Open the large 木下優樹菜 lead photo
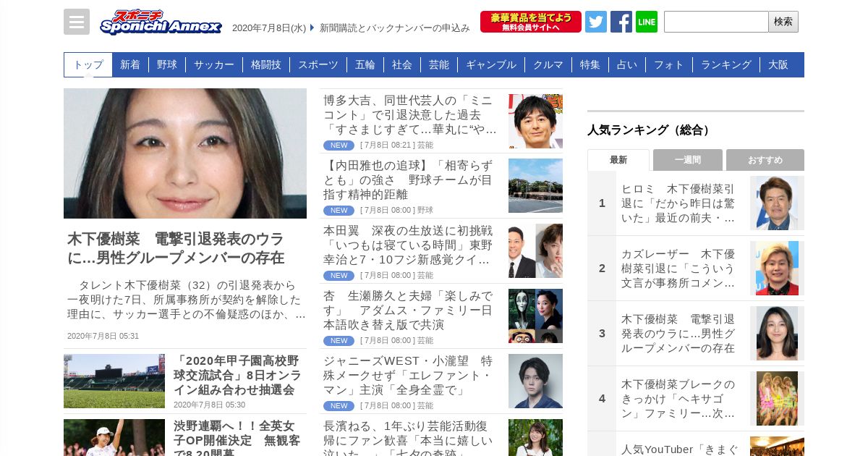868x456 pixels. 185,153
